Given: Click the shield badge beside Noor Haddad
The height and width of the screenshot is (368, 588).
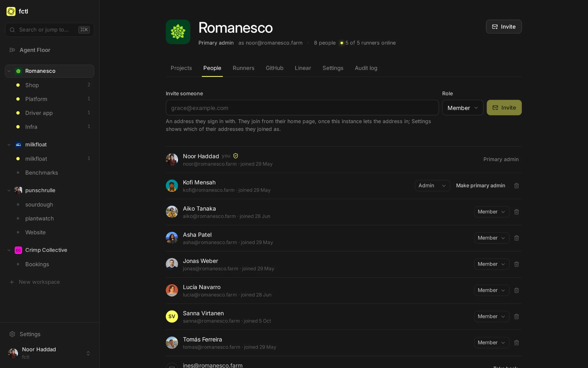Looking at the screenshot, I should point(235,156).
